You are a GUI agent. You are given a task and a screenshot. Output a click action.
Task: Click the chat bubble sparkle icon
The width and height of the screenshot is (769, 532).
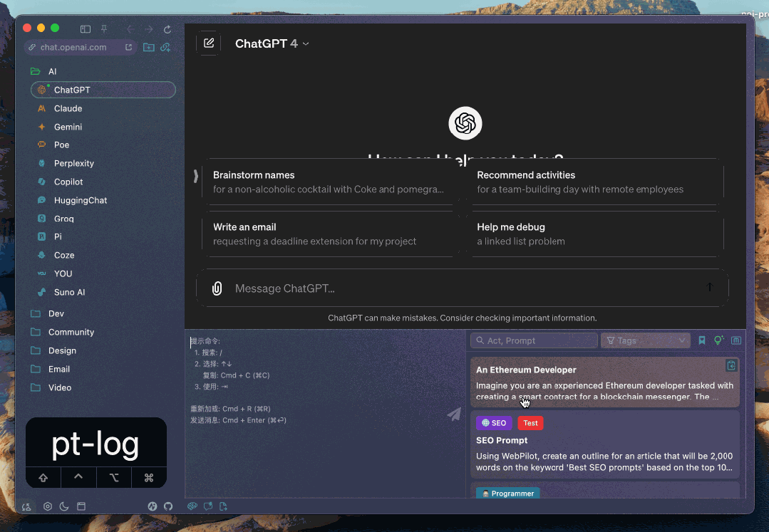pos(208,506)
